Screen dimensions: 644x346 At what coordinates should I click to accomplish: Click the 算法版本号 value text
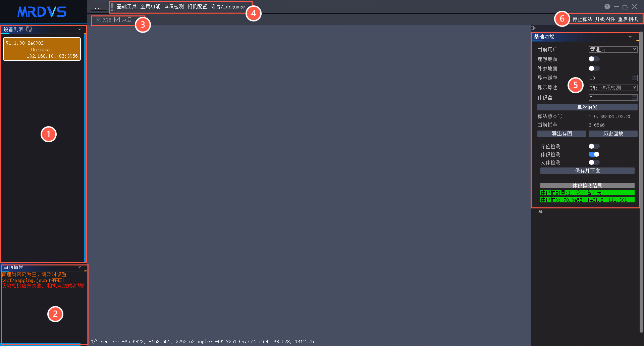click(610, 116)
